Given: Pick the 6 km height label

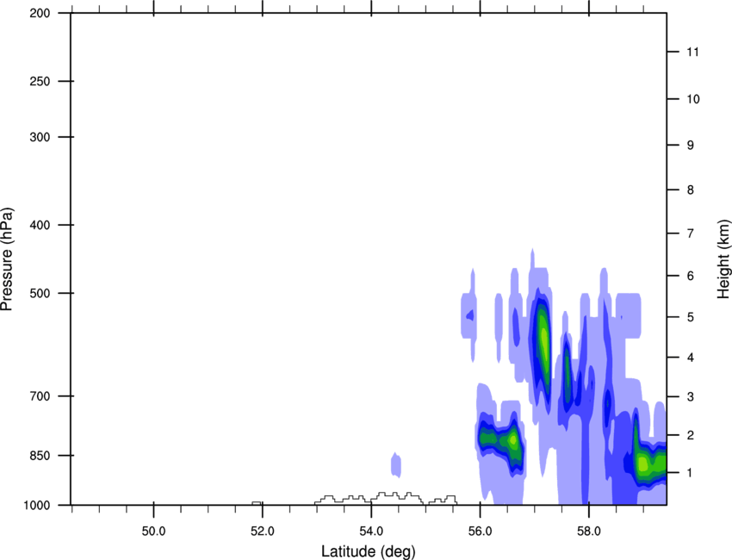Looking at the screenshot, I should [691, 276].
